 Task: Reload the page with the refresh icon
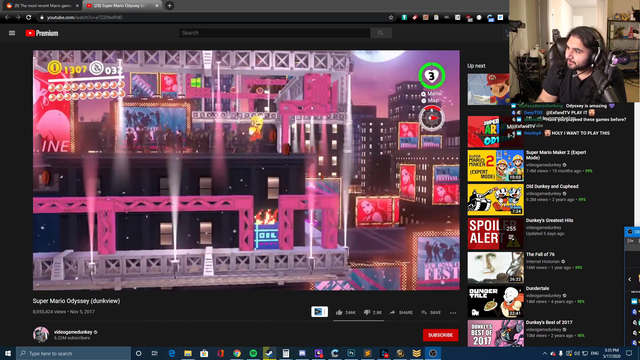pyautogui.click(x=29, y=18)
